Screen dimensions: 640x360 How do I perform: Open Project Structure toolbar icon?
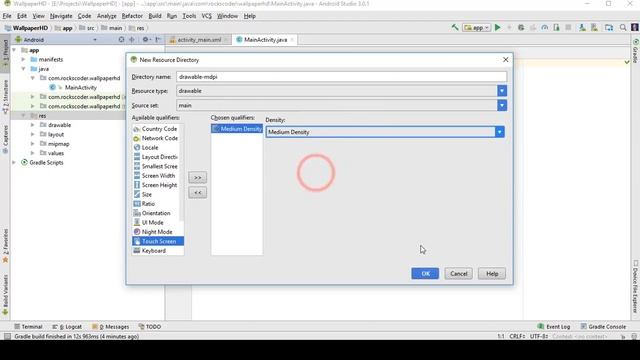coord(609,27)
